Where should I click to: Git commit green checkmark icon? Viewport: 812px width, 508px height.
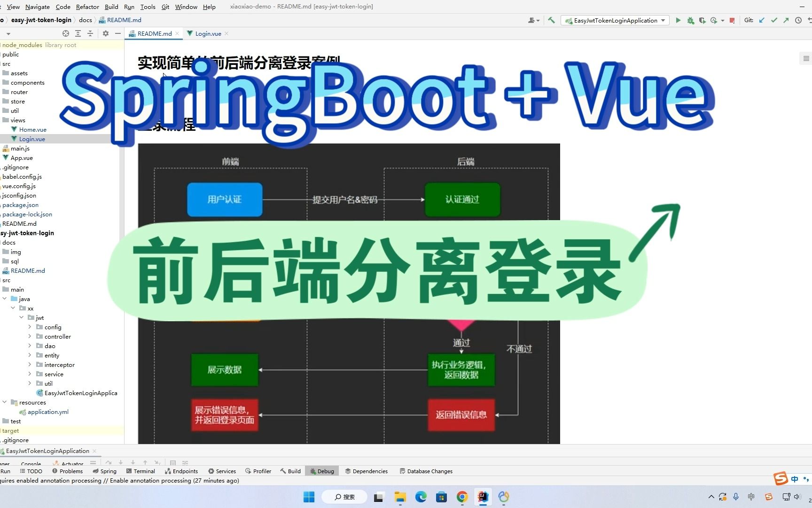[774, 20]
